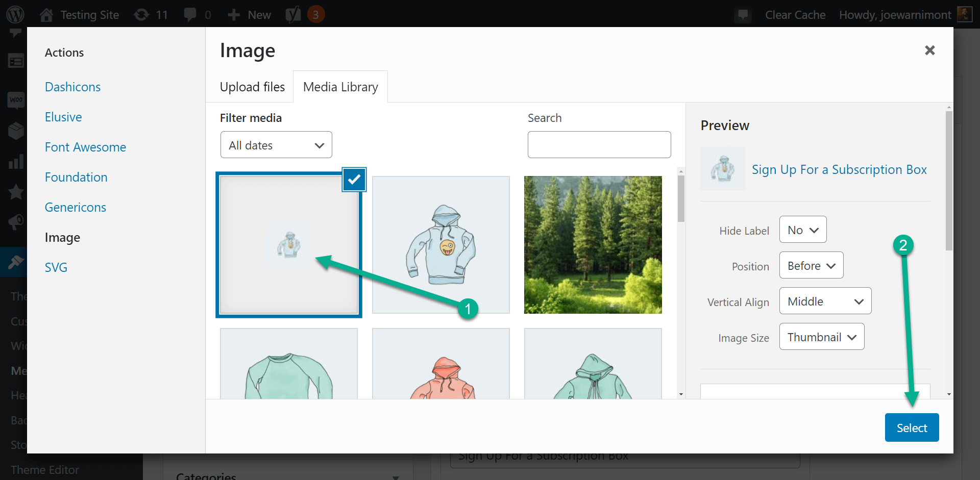Screen dimensions: 980x480
Task: Open the WooCommerce sidebar icon
Action: pos(16,100)
